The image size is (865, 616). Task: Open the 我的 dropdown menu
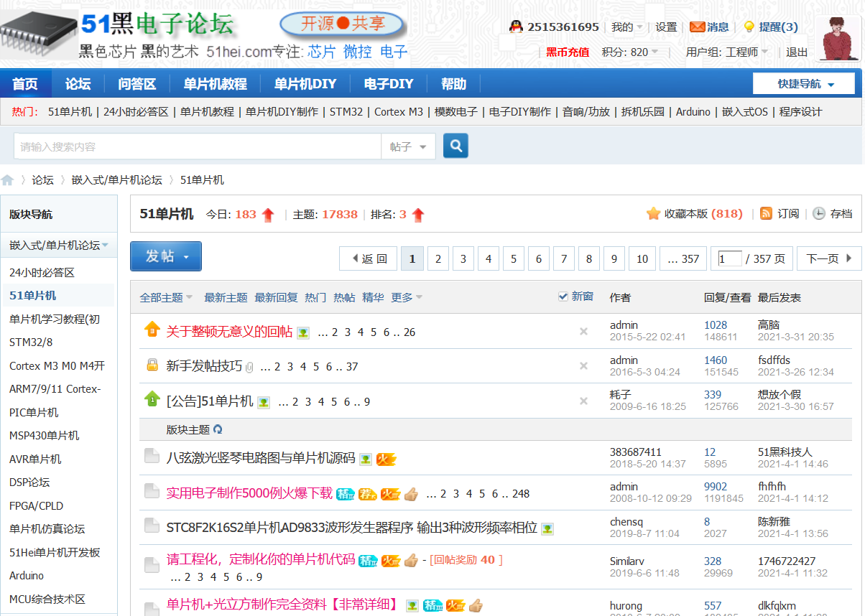(x=627, y=27)
